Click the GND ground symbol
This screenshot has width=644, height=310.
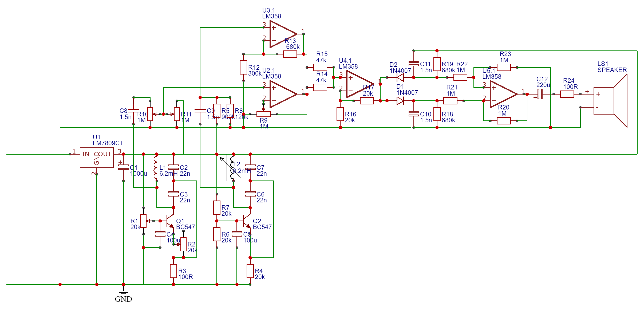coord(123,292)
